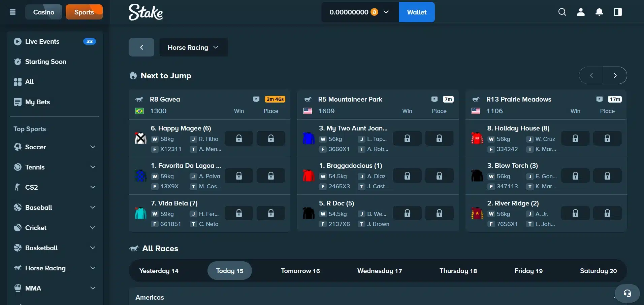
Task: Click the Wallet button
Action: (x=417, y=12)
